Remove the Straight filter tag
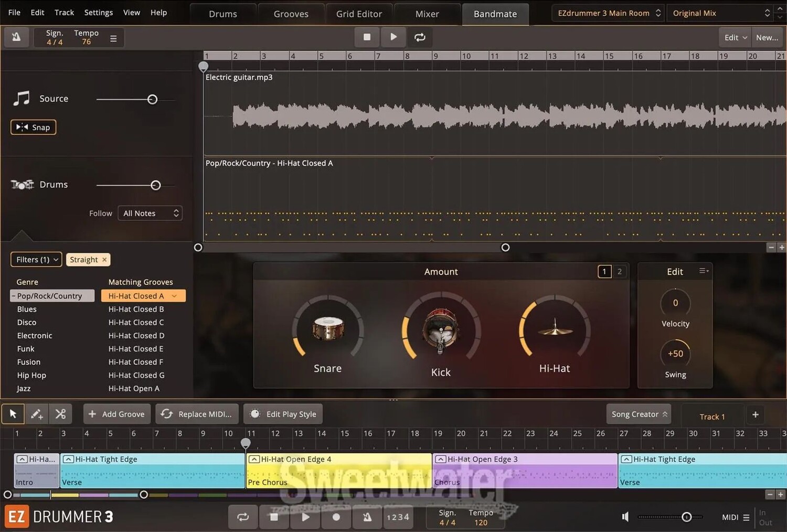The height and width of the screenshot is (532, 787). pyautogui.click(x=104, y=260)
